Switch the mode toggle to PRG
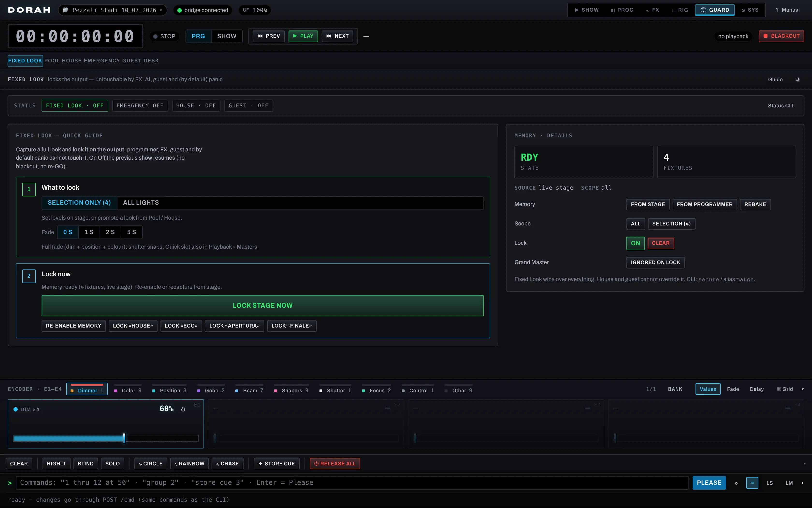The height and width of the screenshot is (508, 812). 198,36
